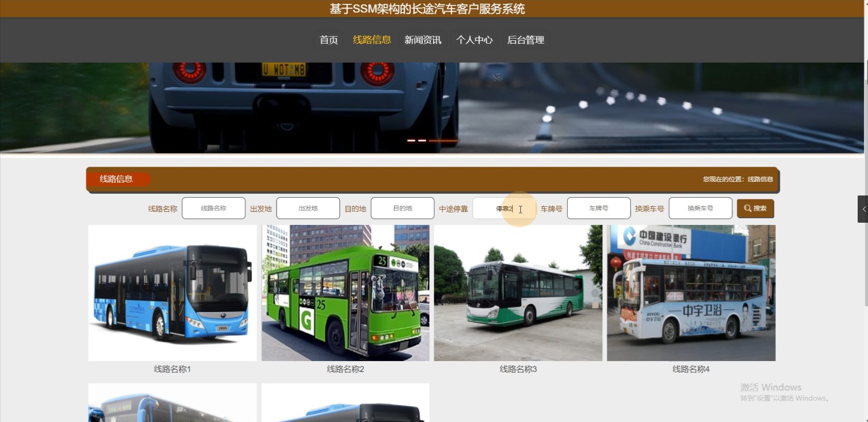Click the 中途停靠 field label
Screen dimensions: 868x422
pyautogui.click(x=453, y=209)
